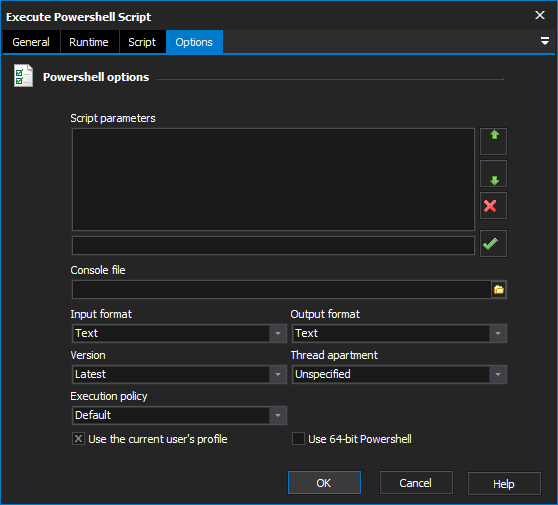Select the Options tab
This screenshot has width=558, height=505.
coord(194,42)
